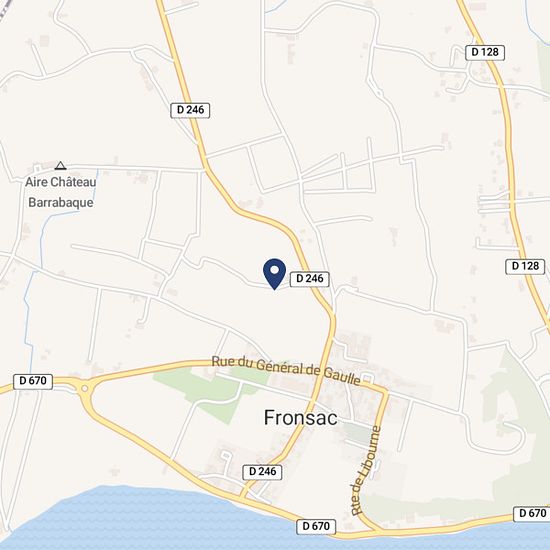Image resolution: width=550 pixels, height=550 pixels.
Task: Click the green park area west of Fronsac
Action: [x=207, y=391]
